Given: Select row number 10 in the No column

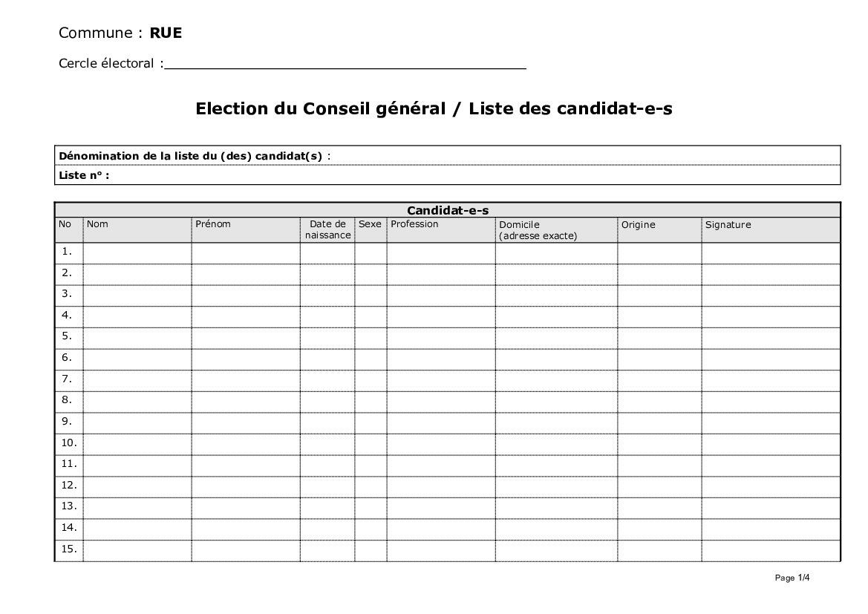Looking at the screenshot, I should (x=69, y=443).
